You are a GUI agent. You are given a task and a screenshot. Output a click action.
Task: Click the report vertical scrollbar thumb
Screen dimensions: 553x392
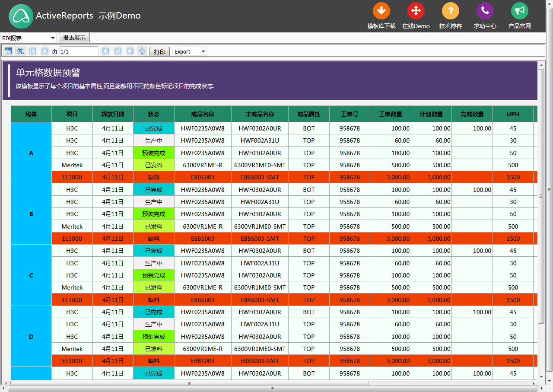click(x=541, y=196)
